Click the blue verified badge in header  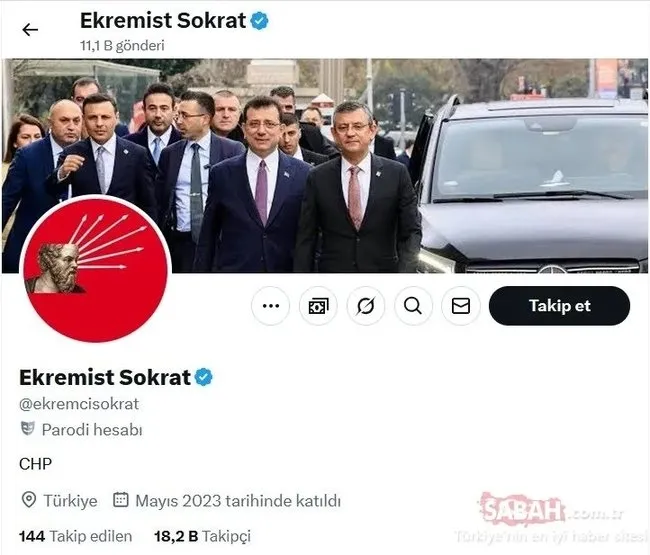tap(260, 21)
